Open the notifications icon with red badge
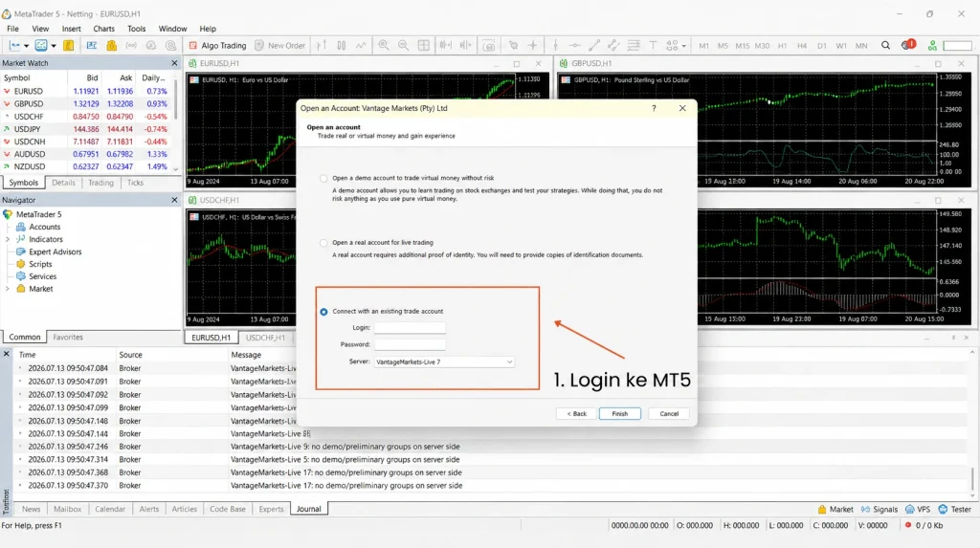This screenshot has width=980, height=548. coord(908,45)
